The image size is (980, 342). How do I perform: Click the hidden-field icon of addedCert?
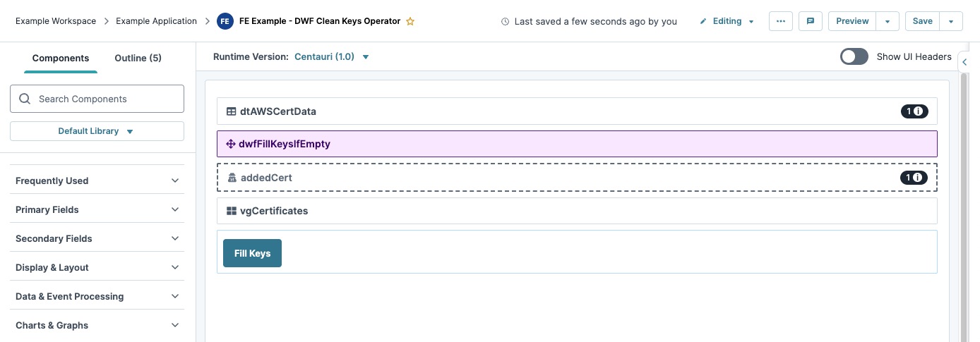[x=232, y=178]
